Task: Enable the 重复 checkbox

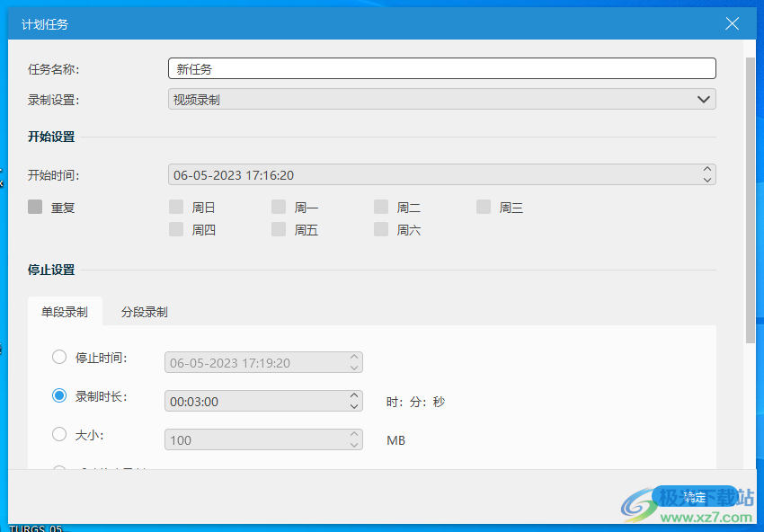Action: [x=35, y=207]
